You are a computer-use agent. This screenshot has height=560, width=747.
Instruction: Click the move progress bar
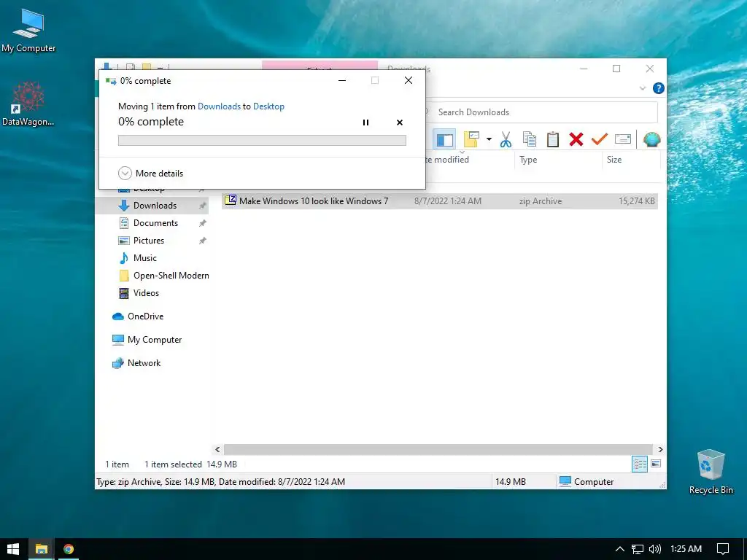262,140
